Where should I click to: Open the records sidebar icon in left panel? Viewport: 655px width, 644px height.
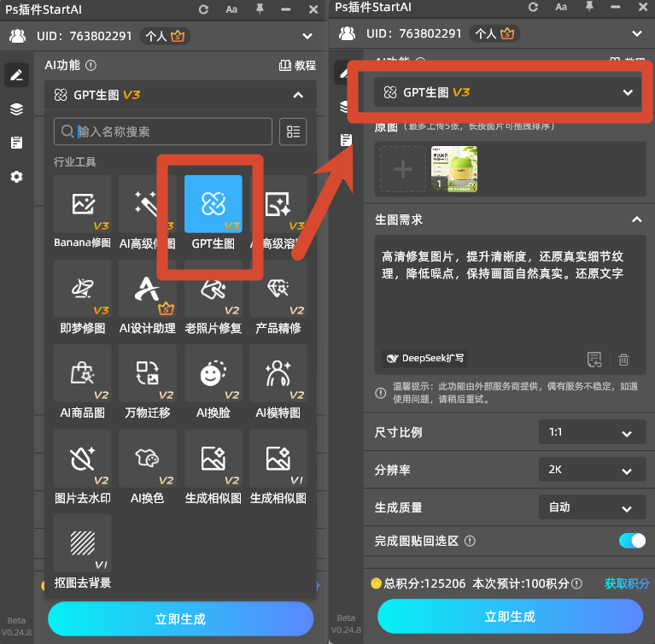pos(17,143)
